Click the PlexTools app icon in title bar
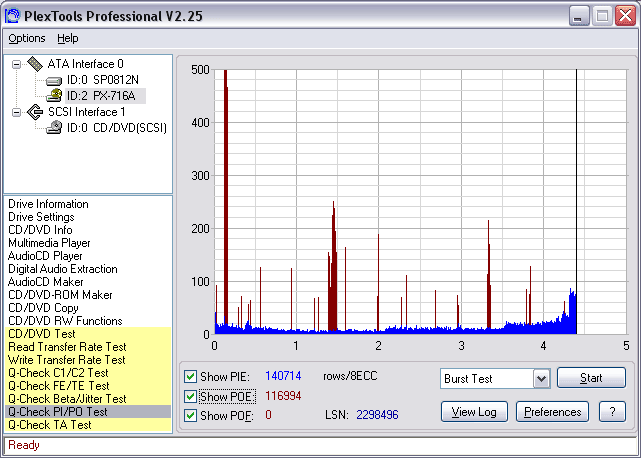 (x=12, y=16)
